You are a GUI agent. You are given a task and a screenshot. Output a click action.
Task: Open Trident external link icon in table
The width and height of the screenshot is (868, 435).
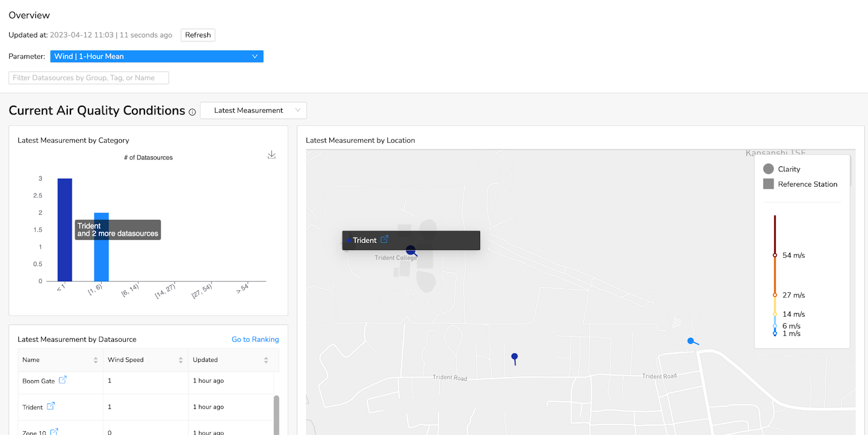(50, 406)
